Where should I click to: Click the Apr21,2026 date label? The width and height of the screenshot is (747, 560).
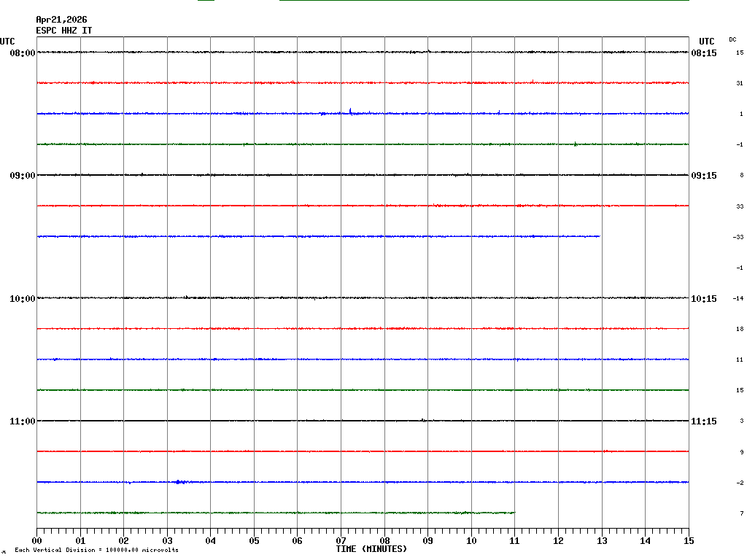tap(61, 20)
